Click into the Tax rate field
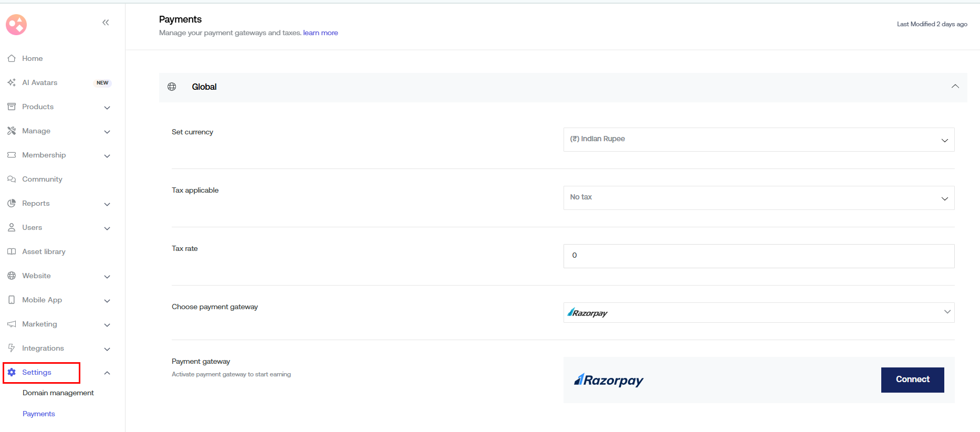The image size is (980, 432). [x=758, y=256]
